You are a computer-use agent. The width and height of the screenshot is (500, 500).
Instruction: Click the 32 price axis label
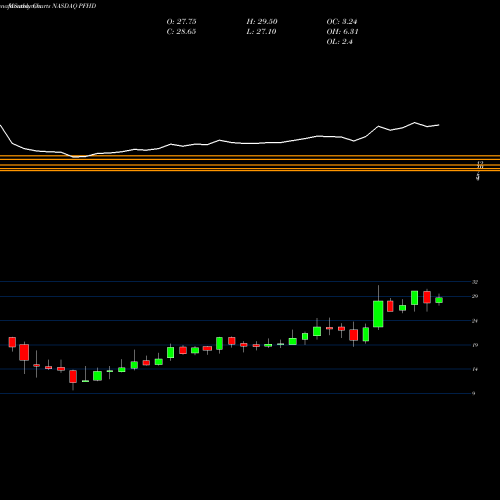click(x=475, y=282)
